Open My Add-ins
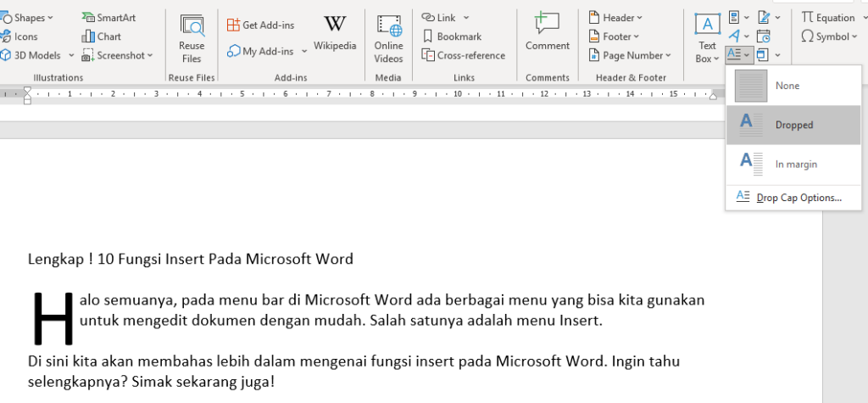The height and width of the screenshot is (403, 868). tap(261, 52)
